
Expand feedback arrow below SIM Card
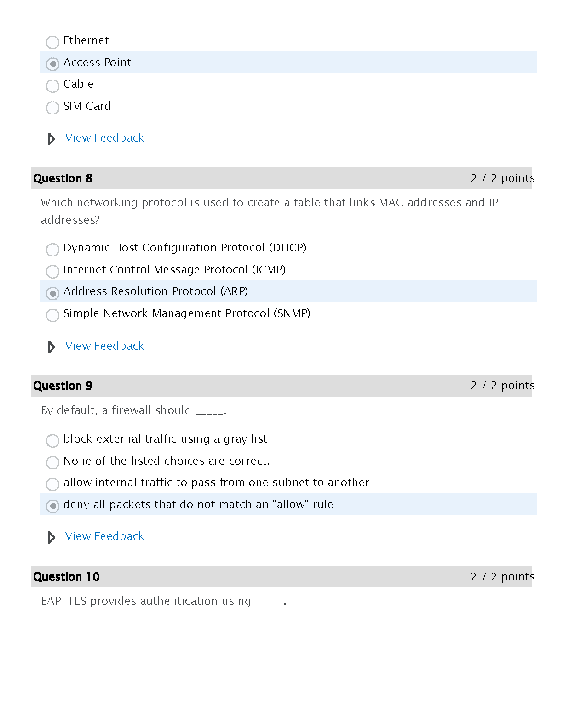click(x=52, y=139)
